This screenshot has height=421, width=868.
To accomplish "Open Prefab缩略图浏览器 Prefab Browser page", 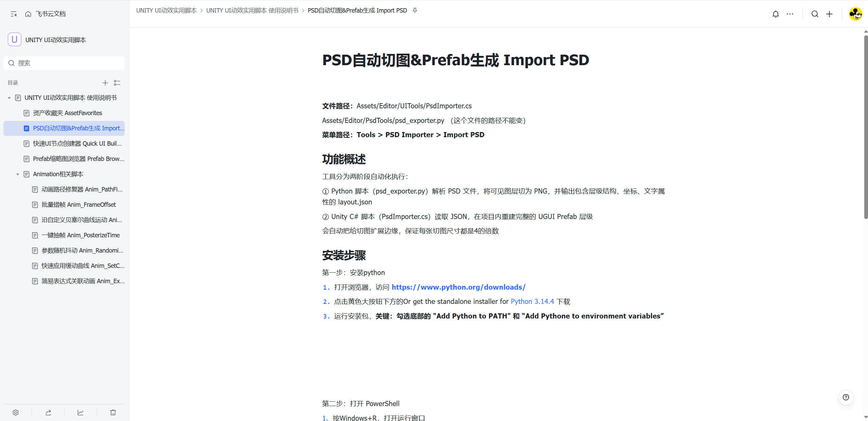I will click(64, 159).
